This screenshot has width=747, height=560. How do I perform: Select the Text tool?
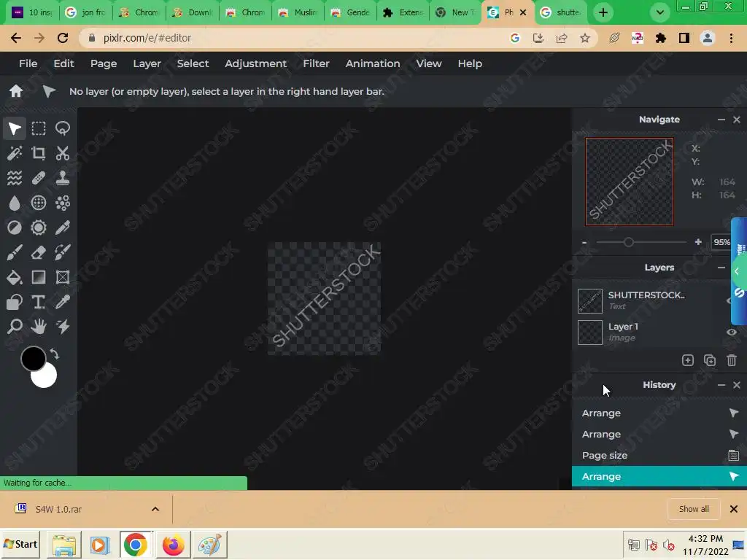pos(39,302)
